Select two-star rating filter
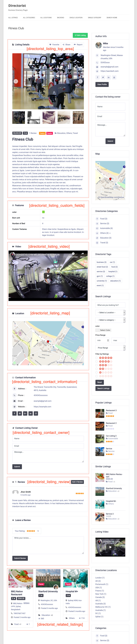Screen dimensions: 137x644 [96, 369]
